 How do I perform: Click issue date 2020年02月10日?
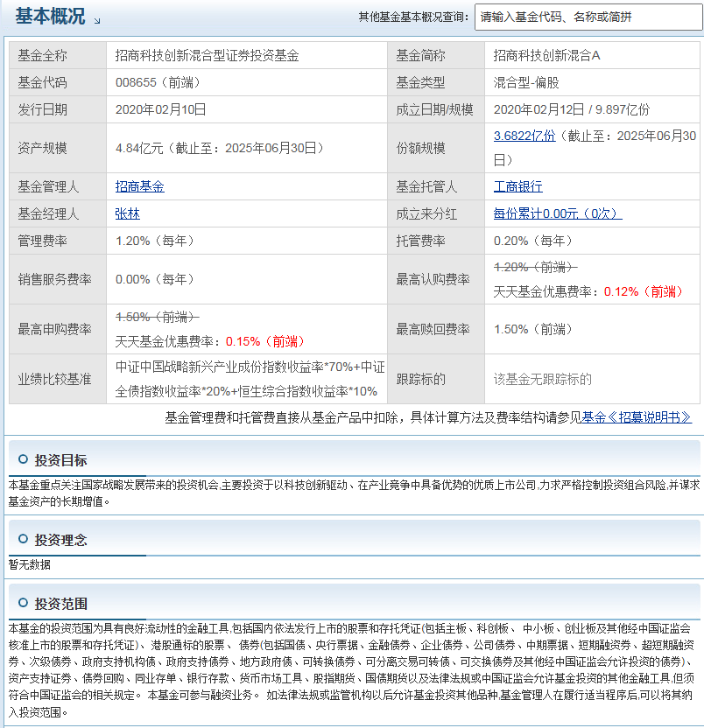tap(160, 109)
